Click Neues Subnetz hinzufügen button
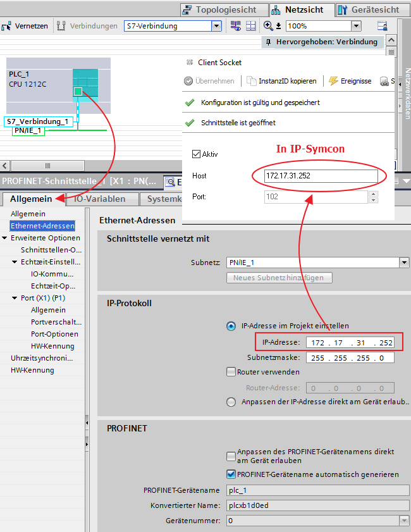This screenshot has width=411, height=532. click(279, 278)
